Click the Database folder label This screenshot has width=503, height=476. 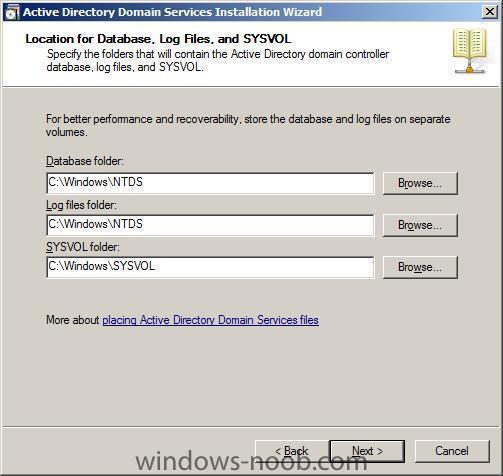[x=85, y=161]
